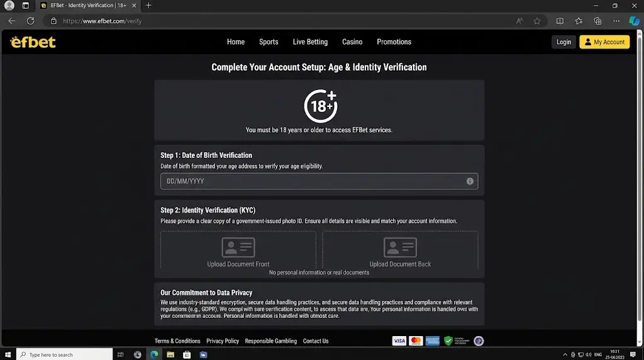Image resolution: width=644 pixels, height=360 pixels.
Task: Open the Copilot sidebar icon
Action: [634, 21]
